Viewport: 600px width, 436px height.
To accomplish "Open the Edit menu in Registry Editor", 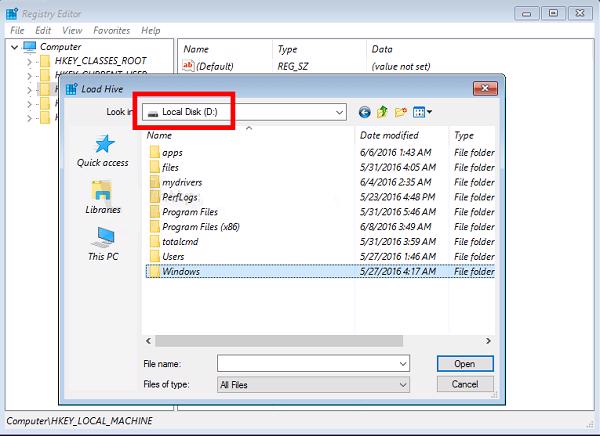I will click(43, 31).
